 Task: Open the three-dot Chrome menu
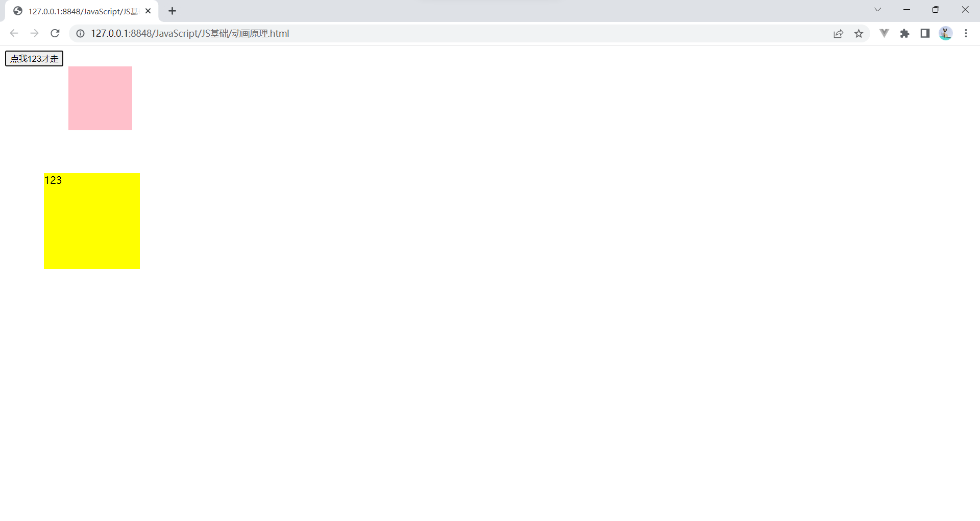[966, 33]
